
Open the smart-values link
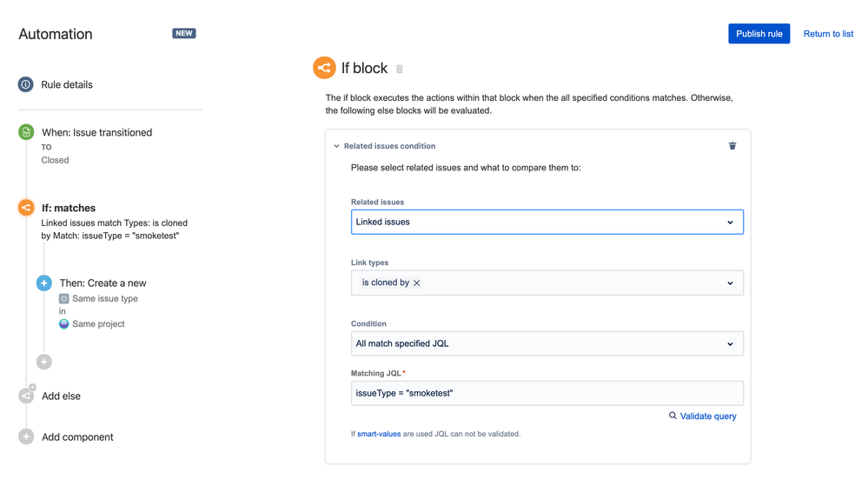click(x=379, y=434)
